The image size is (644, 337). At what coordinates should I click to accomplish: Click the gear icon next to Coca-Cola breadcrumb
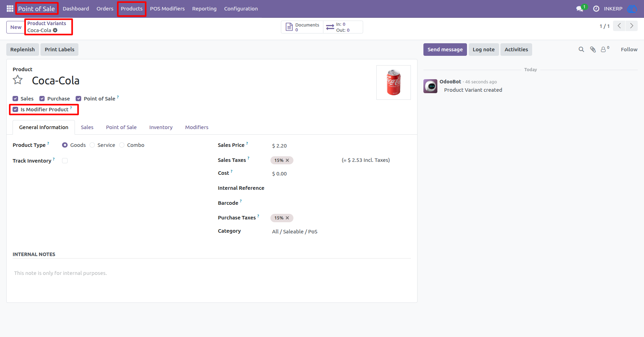[55, 30]
